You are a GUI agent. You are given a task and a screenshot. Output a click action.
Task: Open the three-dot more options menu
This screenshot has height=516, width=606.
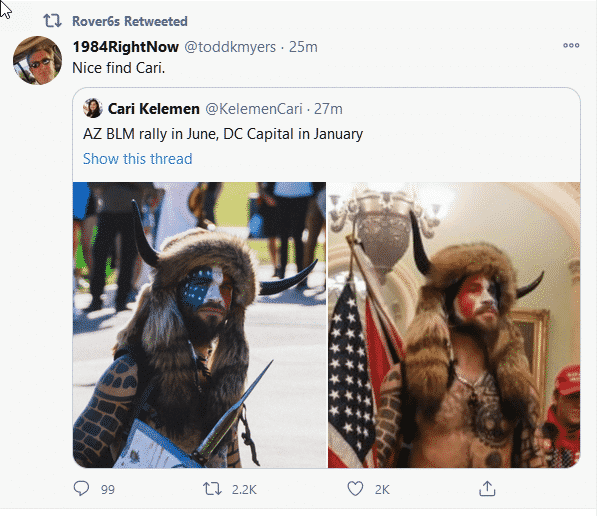tap(571, 46)
